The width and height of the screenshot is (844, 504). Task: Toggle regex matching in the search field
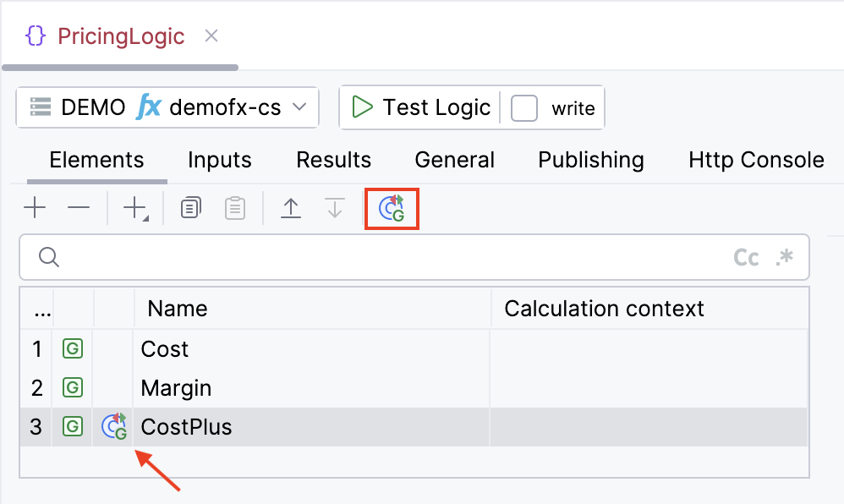[785, 257]
